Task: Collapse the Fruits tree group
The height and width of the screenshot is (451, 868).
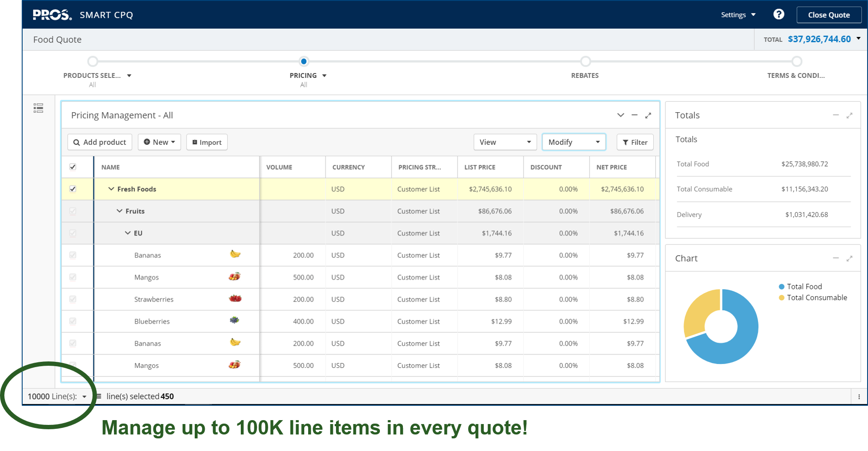Action: click(x=120, y=211)
